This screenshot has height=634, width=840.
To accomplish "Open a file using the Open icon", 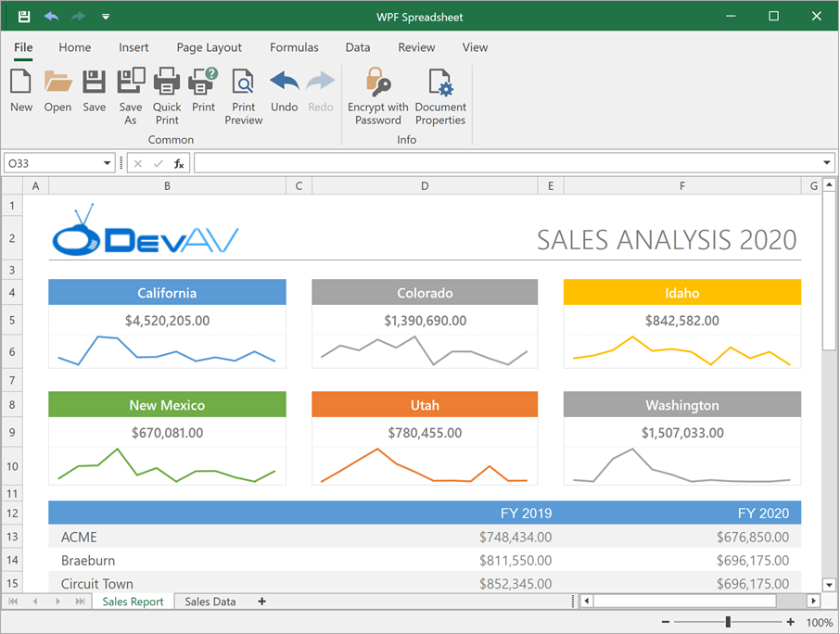I will coord(57,88).
